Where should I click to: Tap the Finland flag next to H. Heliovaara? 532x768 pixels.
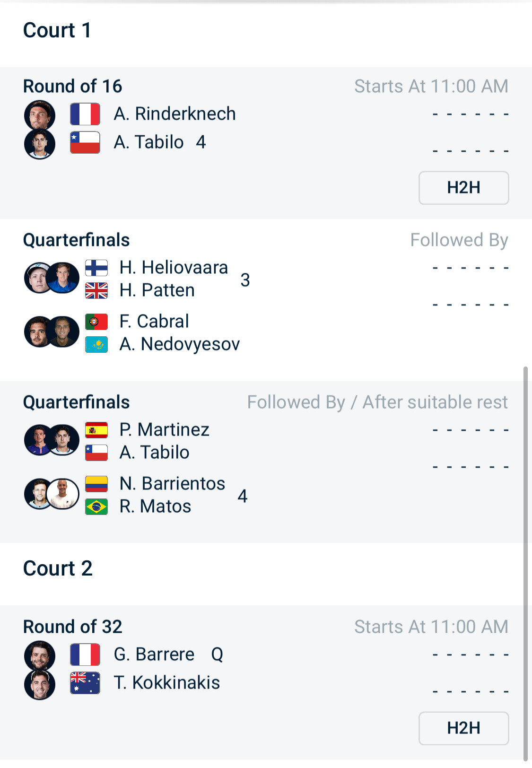pyautogui.click(x=96, y=268)
